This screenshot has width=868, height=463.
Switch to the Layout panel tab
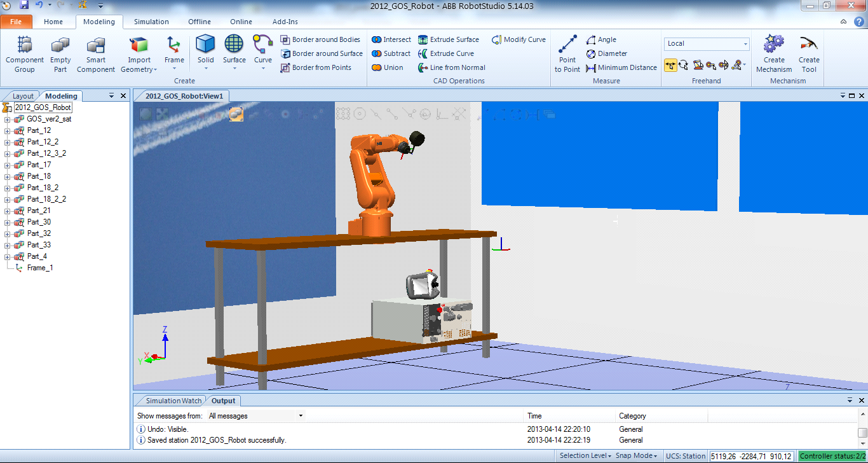tap(23, 96)
